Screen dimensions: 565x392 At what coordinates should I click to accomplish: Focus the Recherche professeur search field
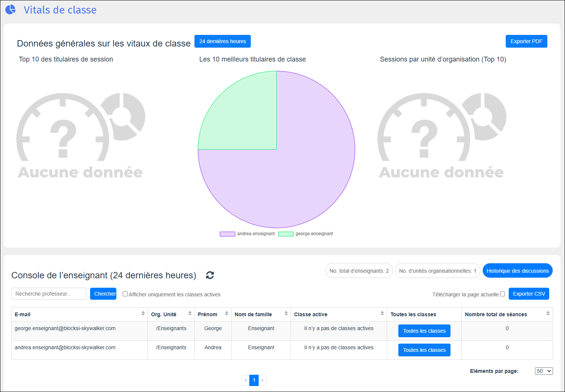click(49, 294)
